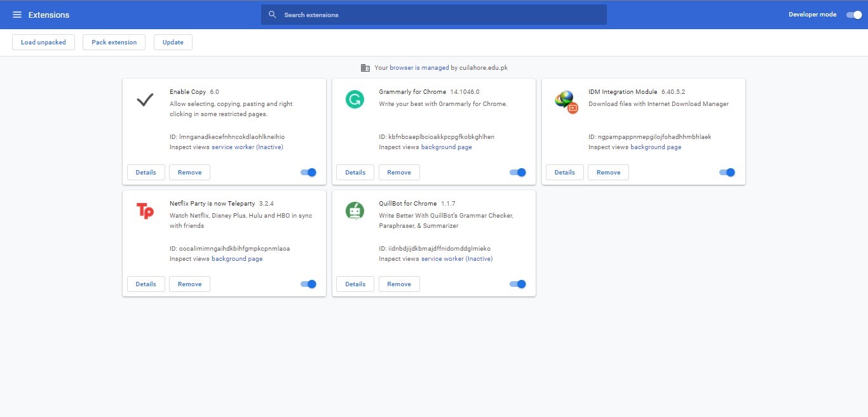
Task: Click the Teleparty Tp icon
Action: coord(146,211)
